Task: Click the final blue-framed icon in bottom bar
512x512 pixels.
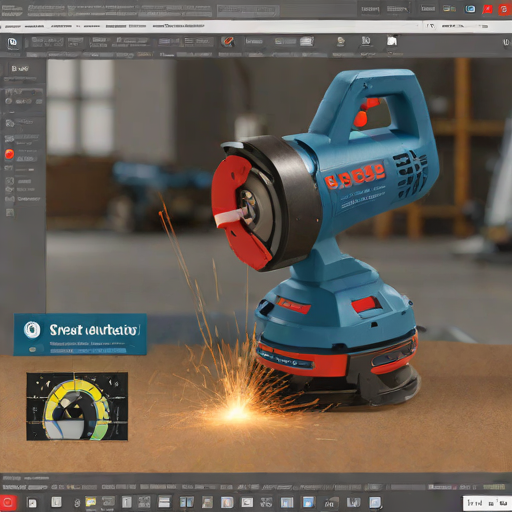Action: click(375, 502)
